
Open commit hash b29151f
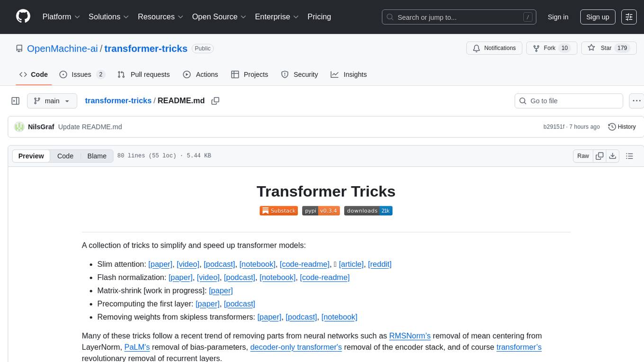pos(554,127)
